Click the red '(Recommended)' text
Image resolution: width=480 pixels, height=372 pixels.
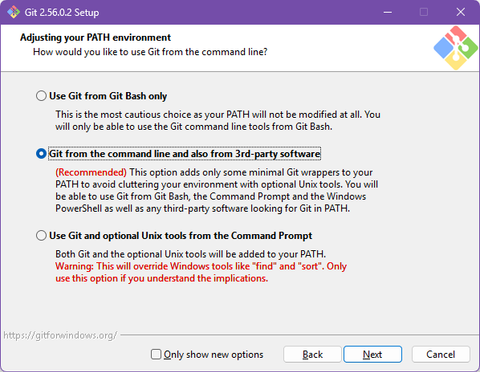pos(91,172)
